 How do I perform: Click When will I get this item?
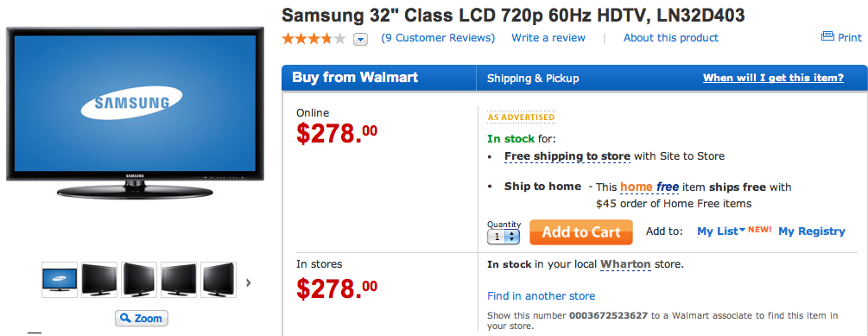773,78
